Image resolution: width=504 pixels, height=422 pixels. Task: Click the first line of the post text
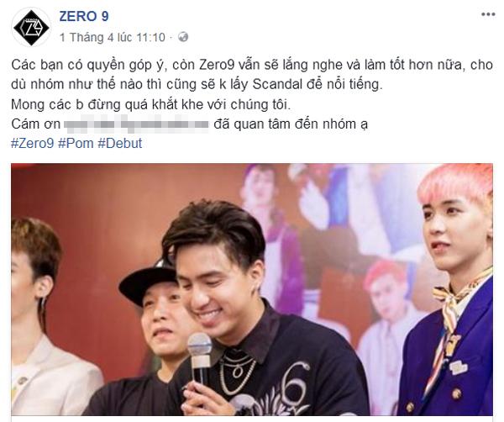click(252, 65)
